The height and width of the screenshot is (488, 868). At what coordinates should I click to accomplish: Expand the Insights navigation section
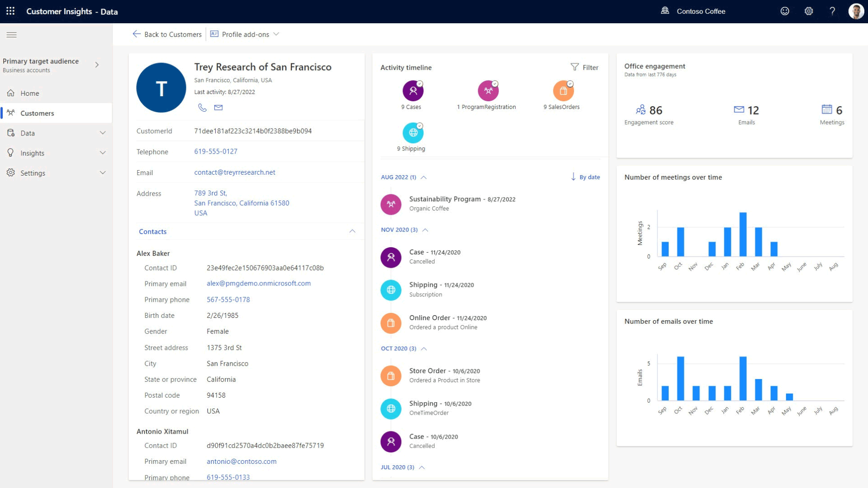[x=103, y=153]
